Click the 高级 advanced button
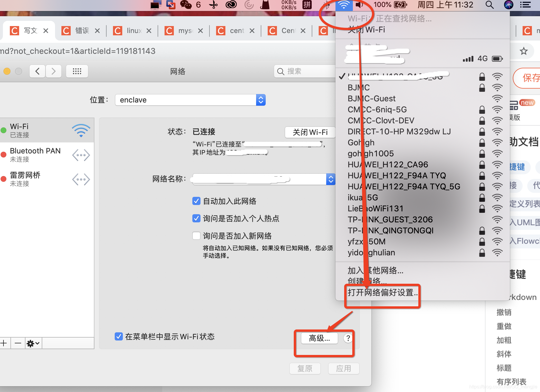 [320, 338]
